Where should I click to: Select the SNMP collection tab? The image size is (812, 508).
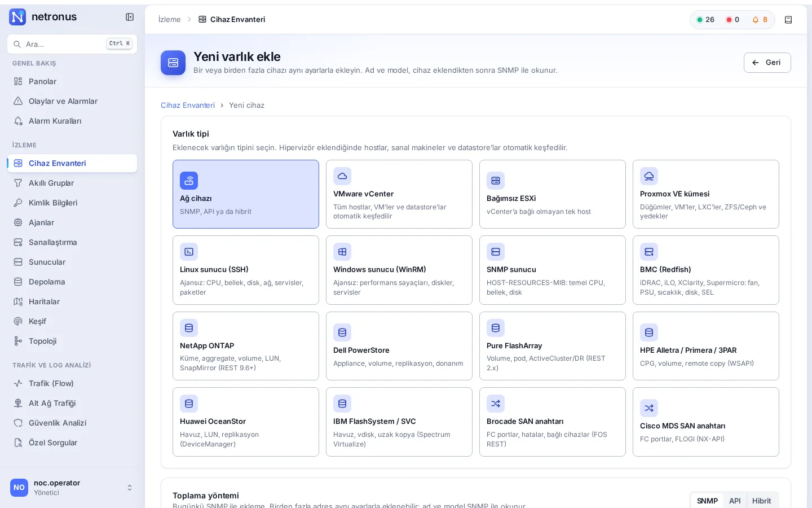point(707,501)
